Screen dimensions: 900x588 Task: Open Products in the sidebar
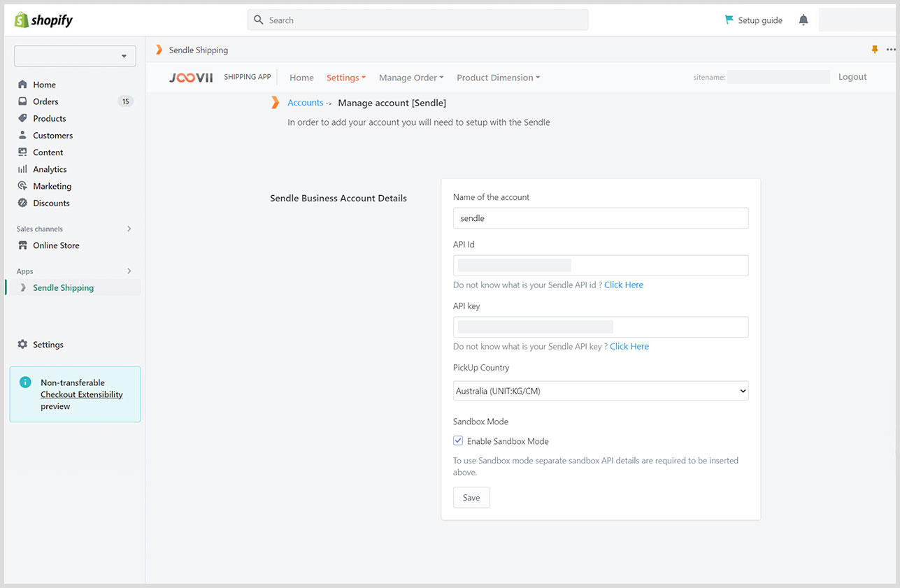tap(50, 118)
